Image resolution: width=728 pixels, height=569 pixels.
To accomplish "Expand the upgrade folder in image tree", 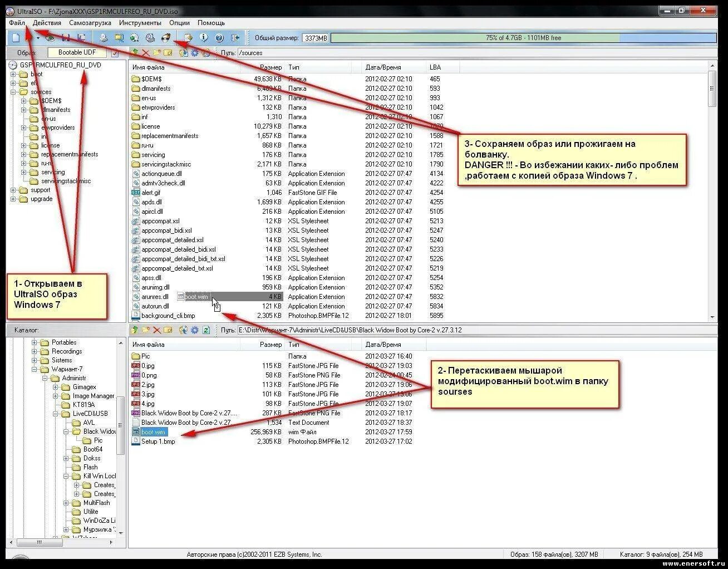I will (x=13, y=199).
